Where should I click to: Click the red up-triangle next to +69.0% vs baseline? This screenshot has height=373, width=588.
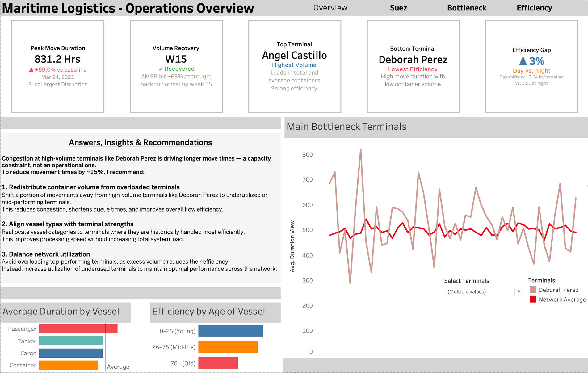point(31,70)
